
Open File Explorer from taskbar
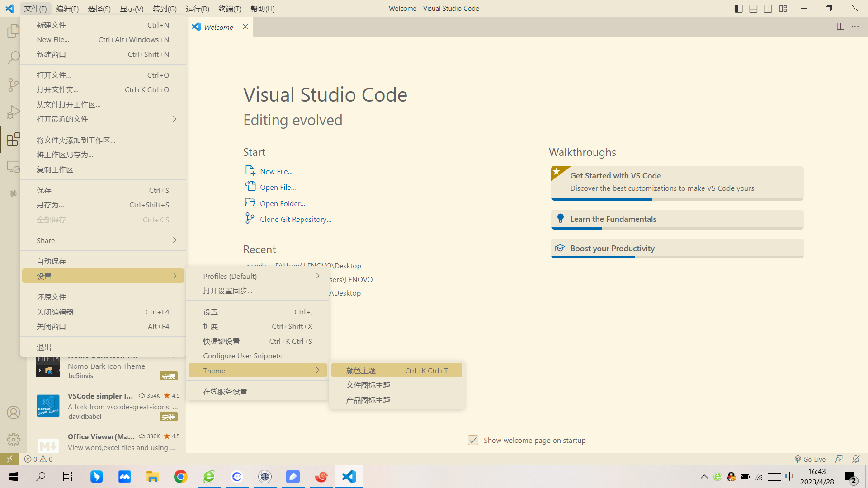click(152, 477)
